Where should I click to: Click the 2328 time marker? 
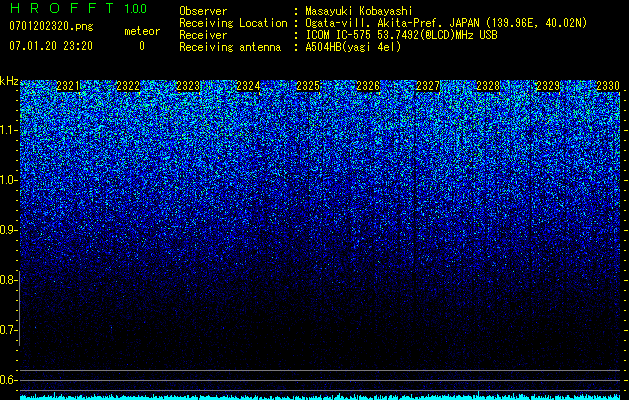pos(488,86)
